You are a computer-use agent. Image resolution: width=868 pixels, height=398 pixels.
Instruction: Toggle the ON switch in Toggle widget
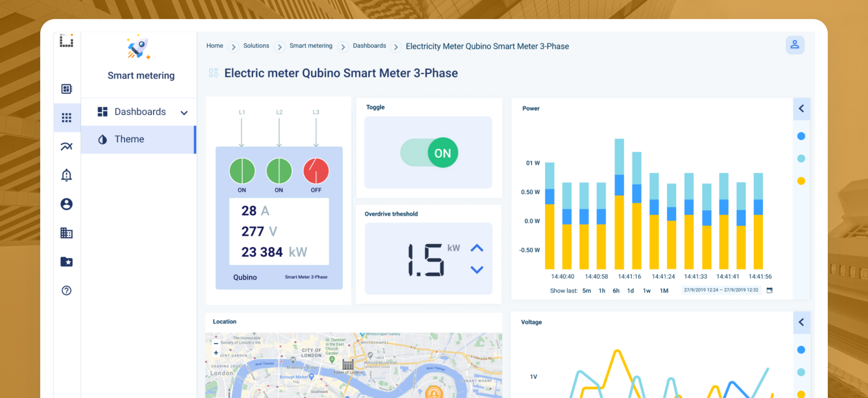click(429, 153)
